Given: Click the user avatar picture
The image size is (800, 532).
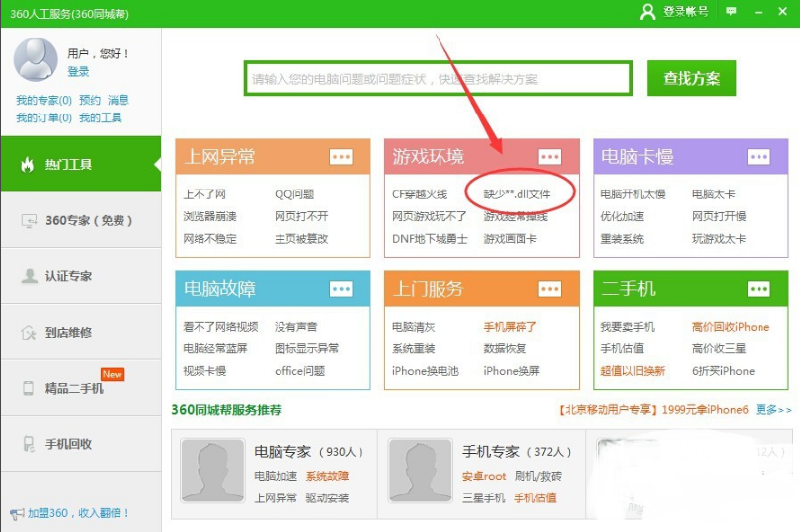Looking at the screenshot, I should coord(36,59).
